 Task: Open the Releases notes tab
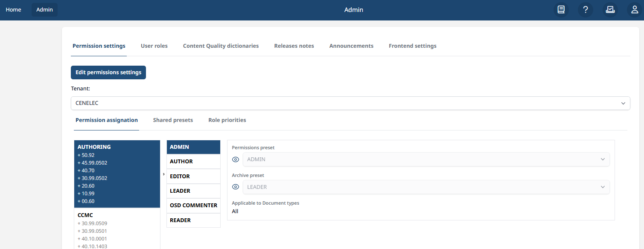[x=294, y=46]
